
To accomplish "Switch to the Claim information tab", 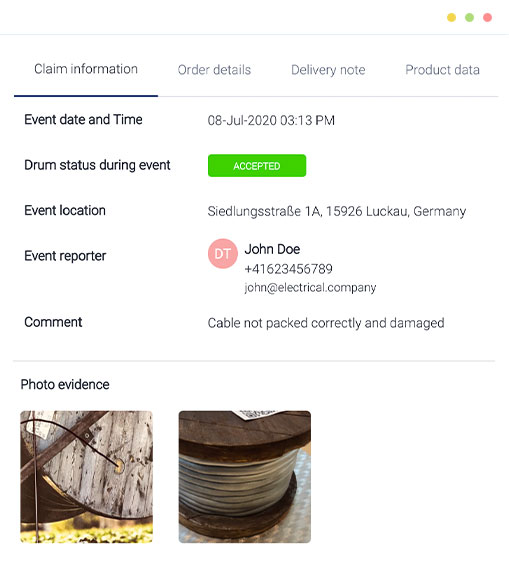I will [86, 69].
